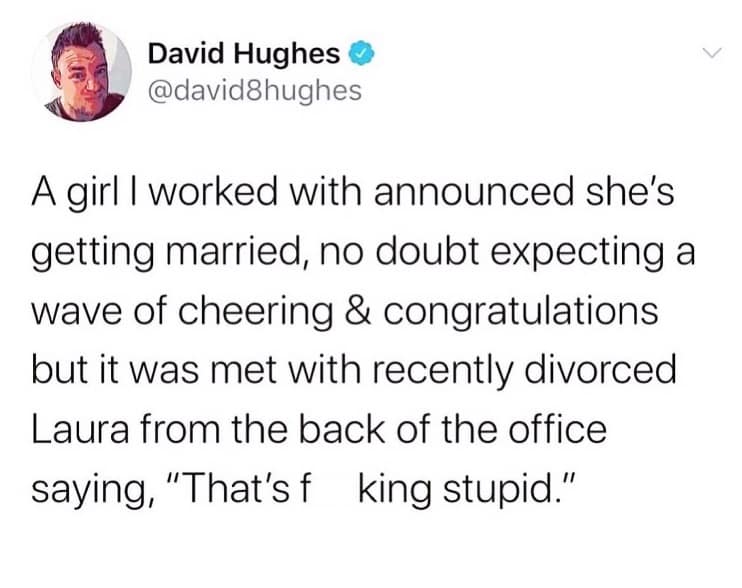Click the word "congratulations" in the tweet

click(x=522, y=310)
